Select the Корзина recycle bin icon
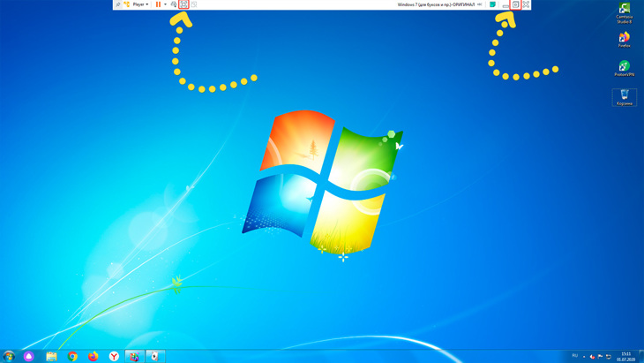 pos(625,97)
